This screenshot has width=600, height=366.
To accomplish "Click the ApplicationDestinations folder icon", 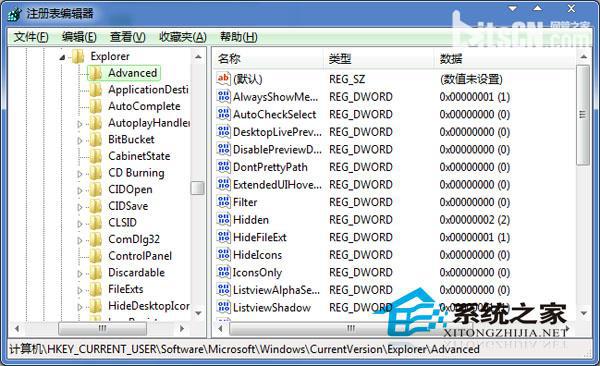I will coord(96,90).
